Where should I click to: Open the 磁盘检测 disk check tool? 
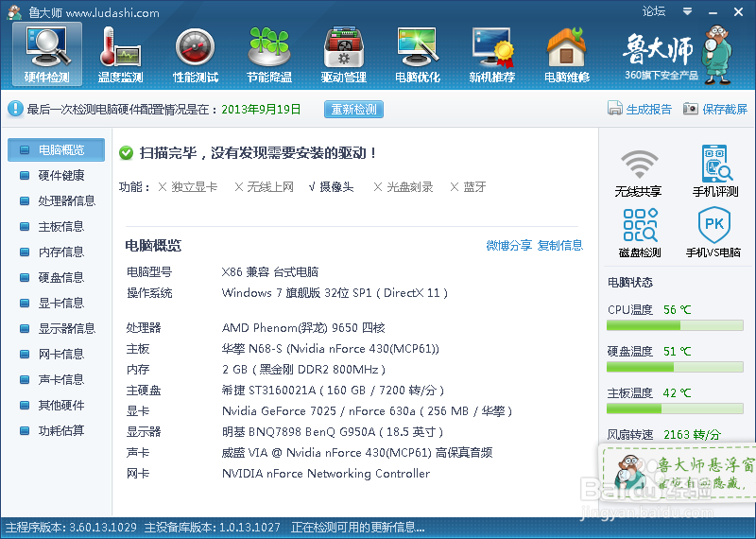click(x=640, y=233)
